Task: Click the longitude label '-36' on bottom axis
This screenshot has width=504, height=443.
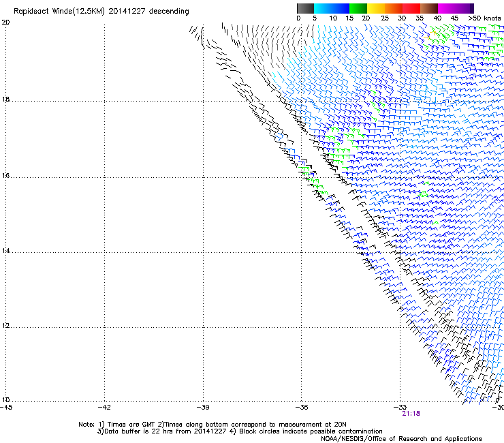Action: pyautogui.click(x=301, y=408)
